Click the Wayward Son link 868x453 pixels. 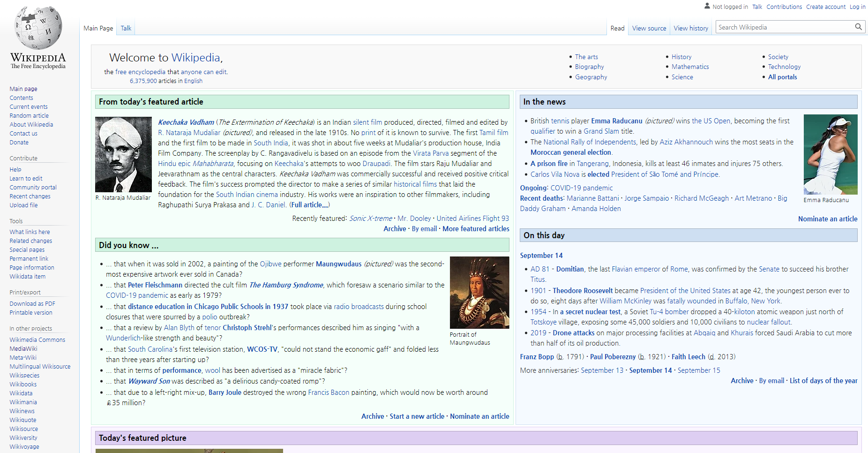pos(149,381)
